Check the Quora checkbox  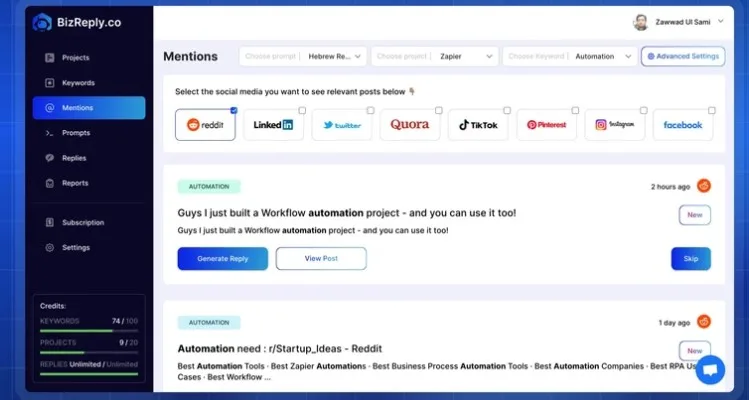click(439, 110)
